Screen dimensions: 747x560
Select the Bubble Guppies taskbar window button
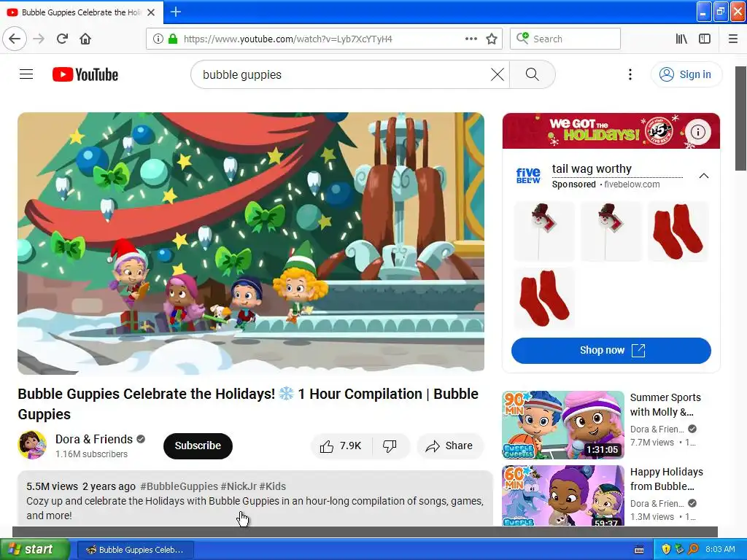135,550
